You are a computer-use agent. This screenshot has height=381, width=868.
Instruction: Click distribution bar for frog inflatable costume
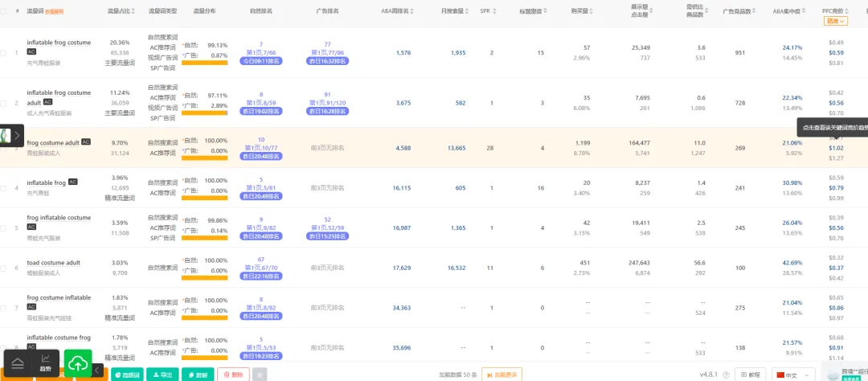(204, 238)
